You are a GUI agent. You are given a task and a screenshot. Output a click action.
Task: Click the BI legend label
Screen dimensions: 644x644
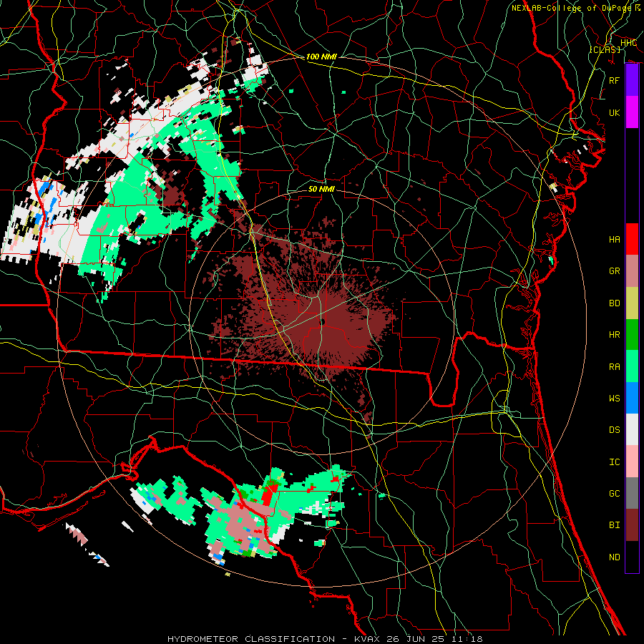tap(614, 525)
